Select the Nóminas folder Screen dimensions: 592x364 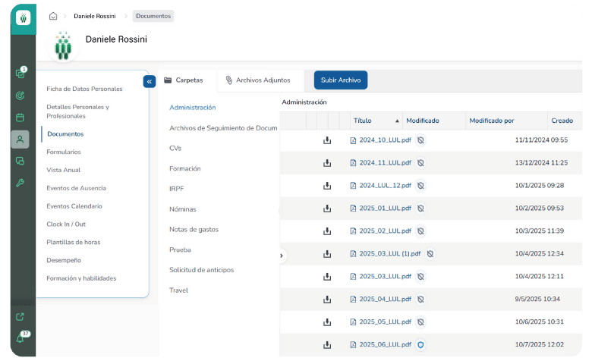183,207
